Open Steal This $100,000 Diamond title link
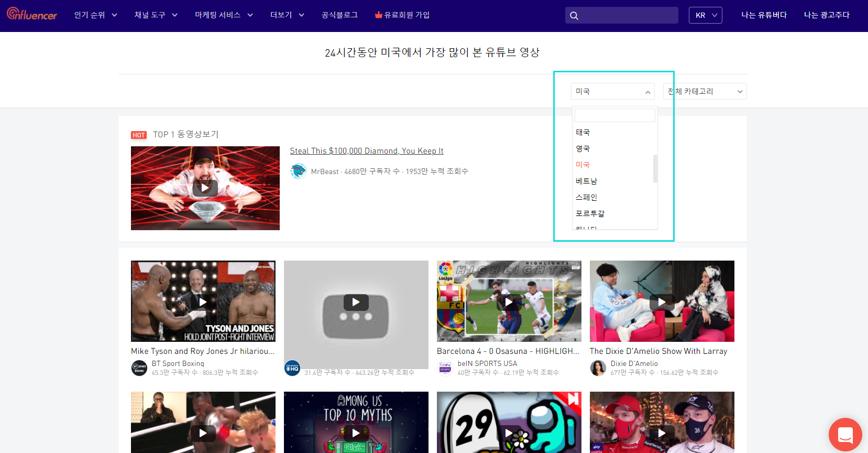 pos(367,151)
